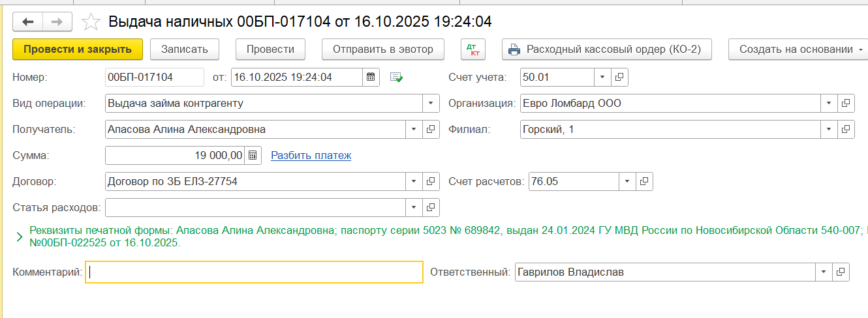Open the Филиал dropdown arrow
This screenshot has height=318, width=868.
(x=828, y=129)
